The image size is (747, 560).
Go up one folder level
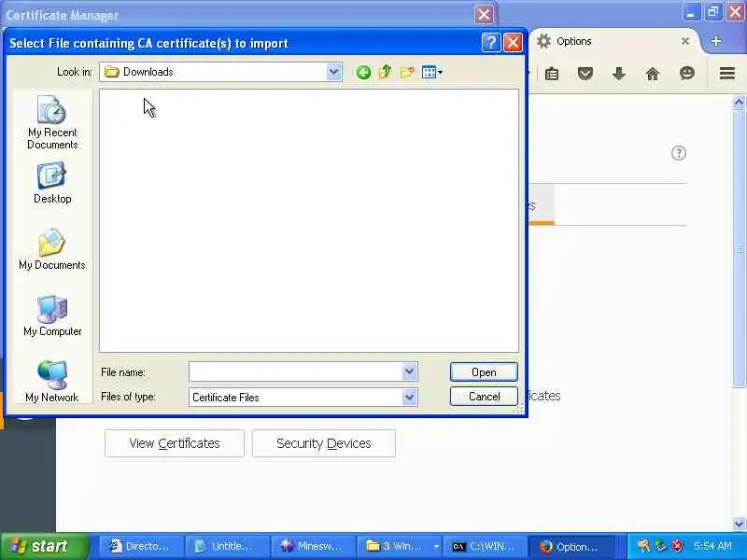tap(385, 73)
